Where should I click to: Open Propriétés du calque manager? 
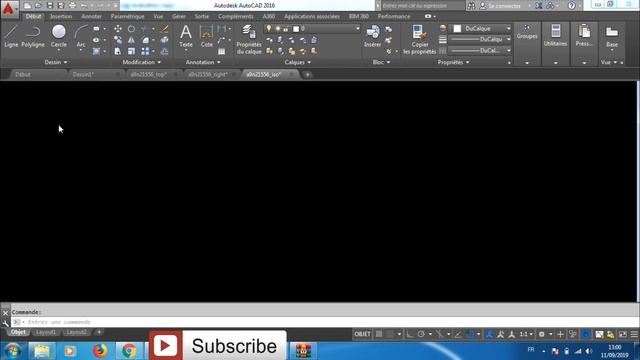pyautogui.click(x=249, y=39)
